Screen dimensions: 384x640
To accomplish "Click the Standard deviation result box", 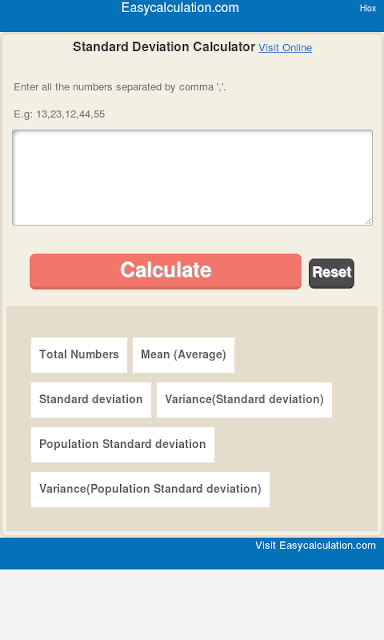I will (x=91, y=400).
